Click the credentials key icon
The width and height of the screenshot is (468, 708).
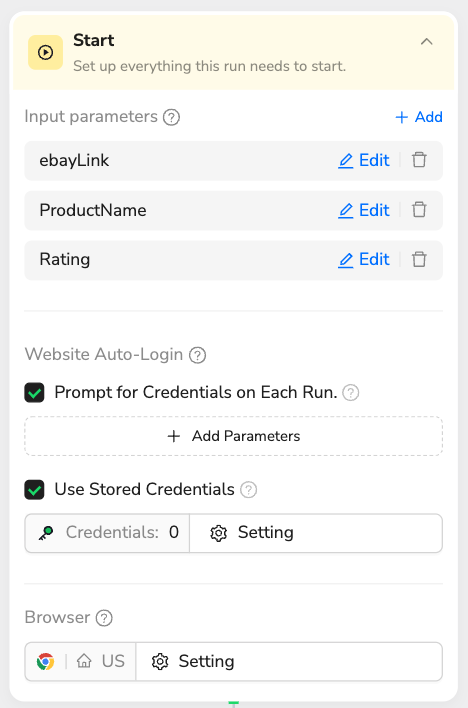coord(46,533)
